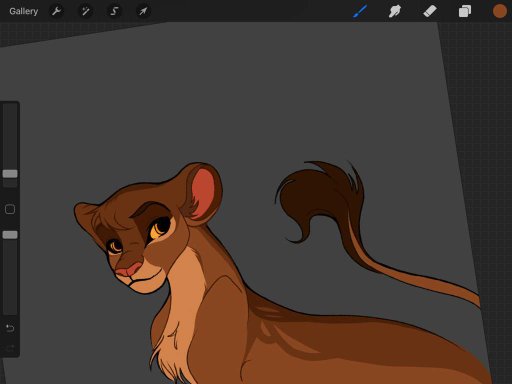Open the brown active color swatch
Image resolution: width=512 pixels, height=384 pixels.
[x=500, y=11]
